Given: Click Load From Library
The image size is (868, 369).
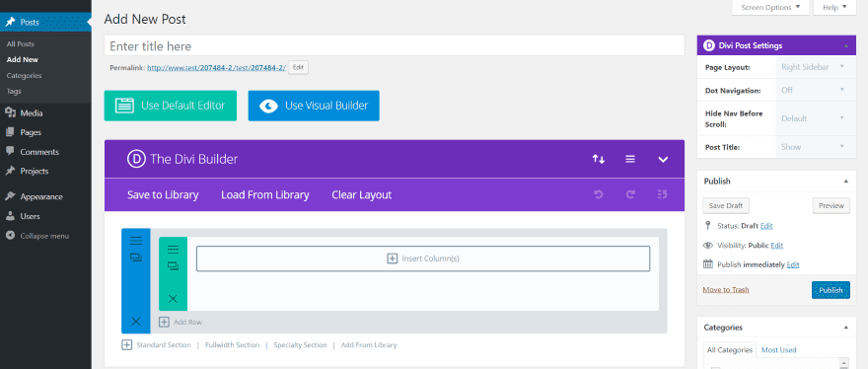Looking at the screenshot, I should [x=264, y=195].
